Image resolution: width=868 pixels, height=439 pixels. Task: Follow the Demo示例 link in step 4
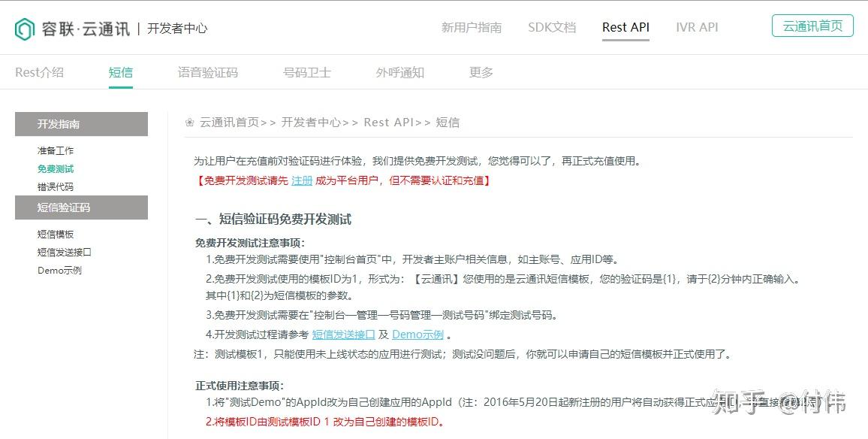tap(418, 335)
